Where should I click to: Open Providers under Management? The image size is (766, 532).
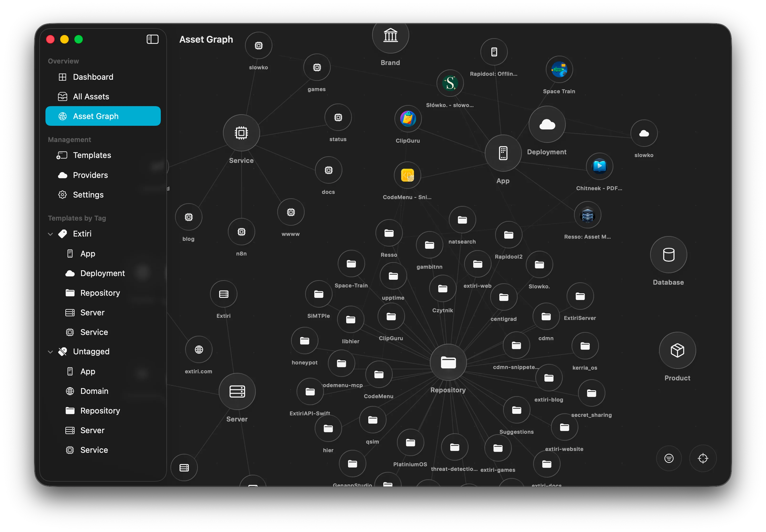[x=103, y=175]
